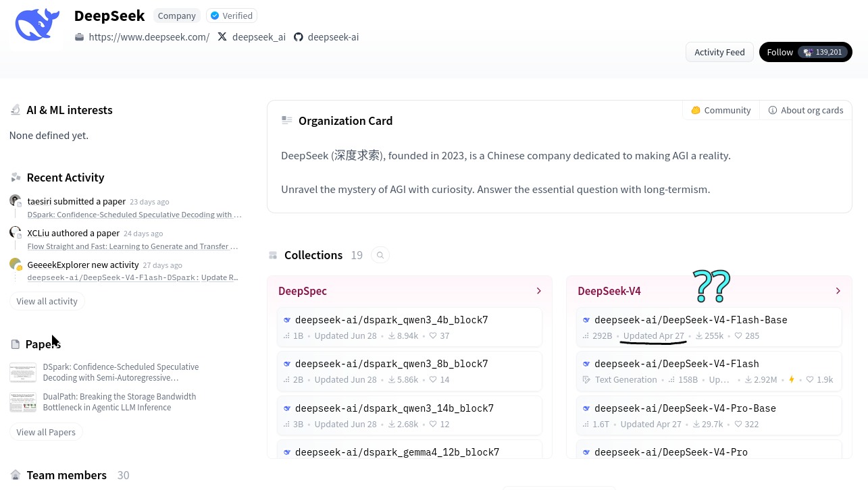Open the collections search magnifier icon
868x490 pixels.
(380, 255)
